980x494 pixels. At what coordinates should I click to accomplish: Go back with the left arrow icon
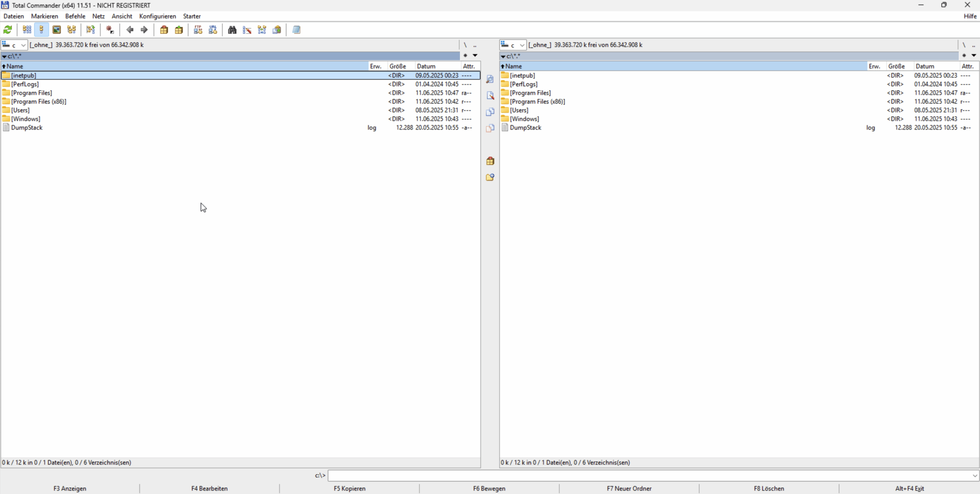[x=130, y=30]
